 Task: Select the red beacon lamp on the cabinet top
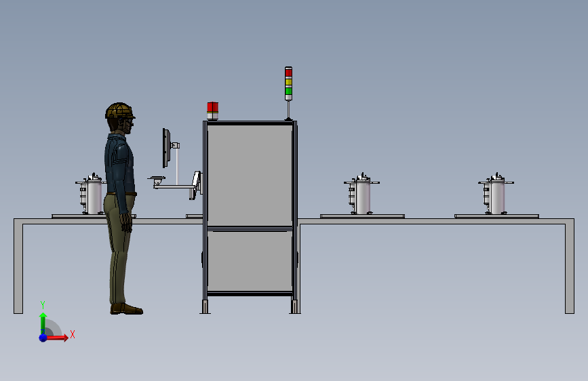click(x=213, y=111)
